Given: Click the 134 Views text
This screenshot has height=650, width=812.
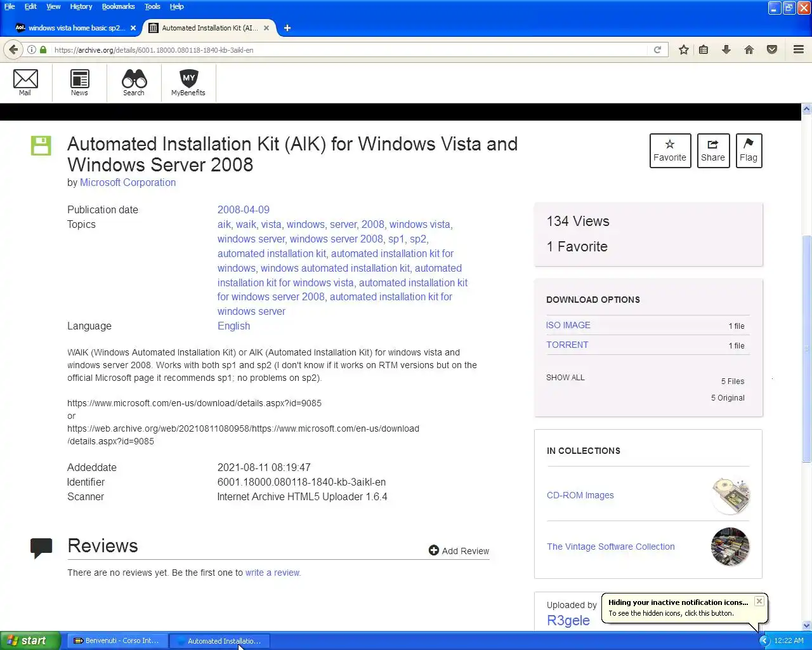Looking at the screenshot, I should [578, 221].
